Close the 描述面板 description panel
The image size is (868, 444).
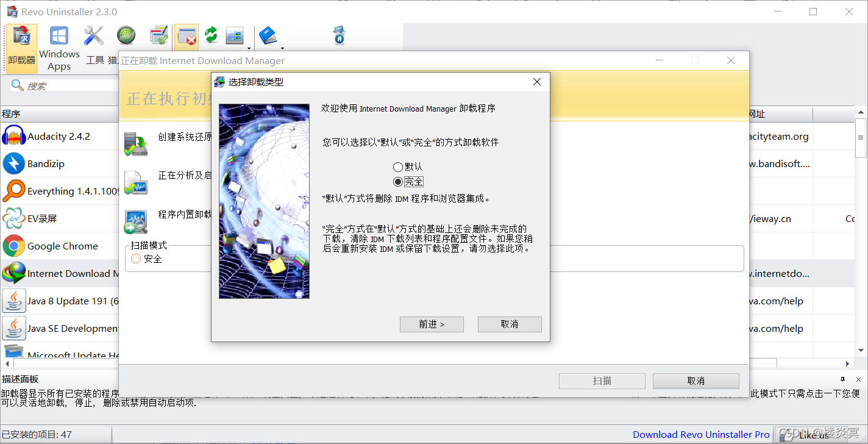pos(859,379)
